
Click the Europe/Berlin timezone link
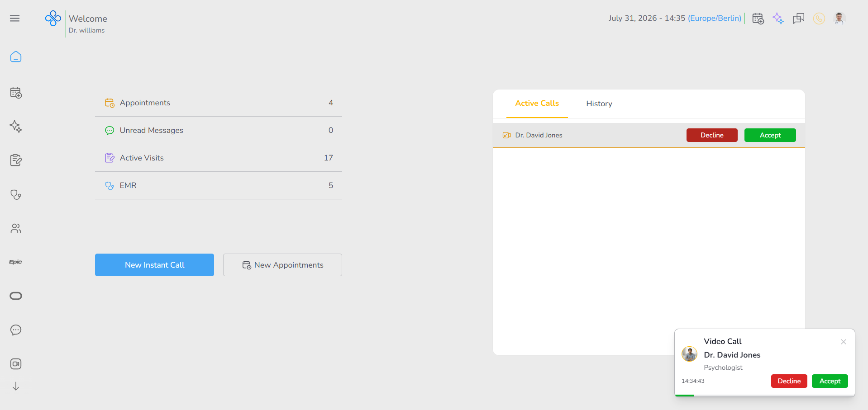tap(715, 18)
